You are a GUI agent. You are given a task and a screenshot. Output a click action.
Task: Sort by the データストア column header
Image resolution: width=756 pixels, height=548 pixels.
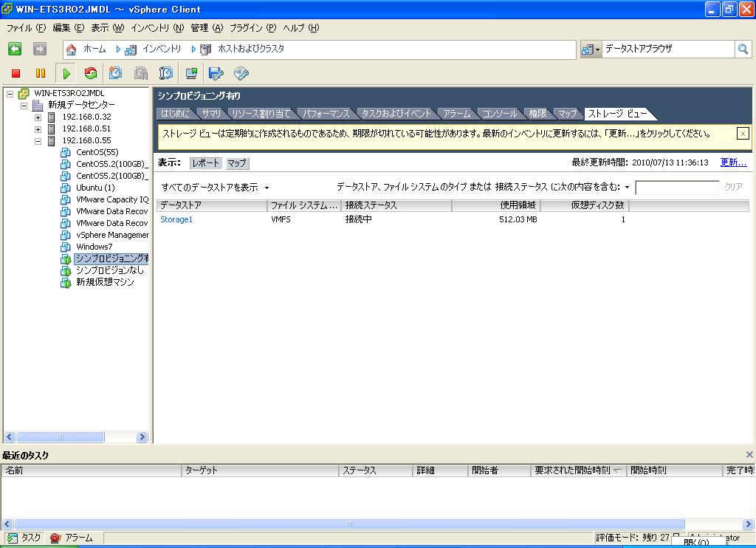212,205
